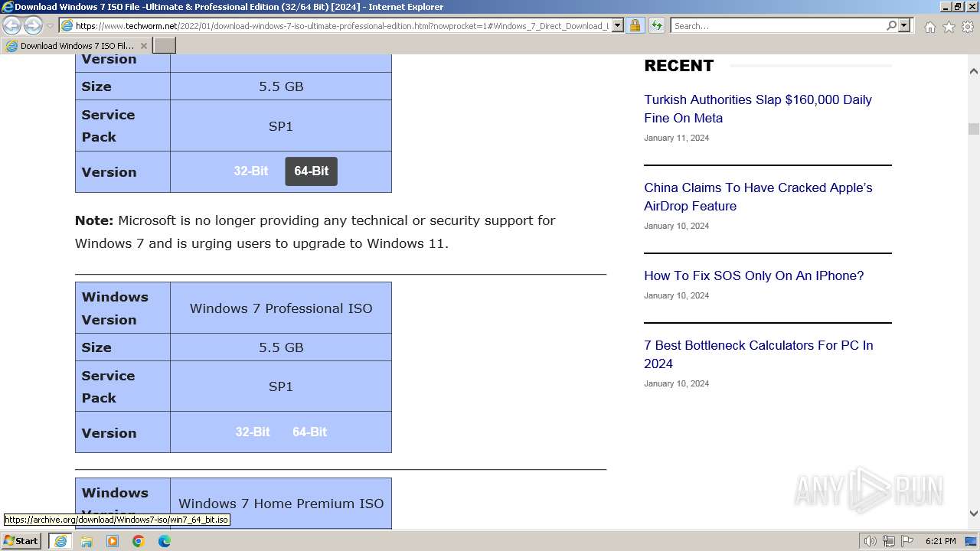Click SP1 cell in Professional table
Screen dimensions: 980x551
(281, 386)
